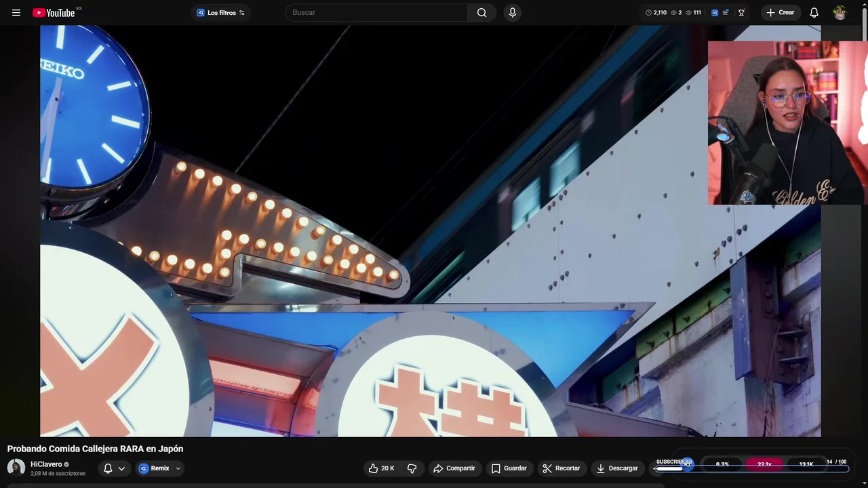Click the eye stat showing 111
Viewport: 868px width, 488px height.
click(x=693, y=13)
